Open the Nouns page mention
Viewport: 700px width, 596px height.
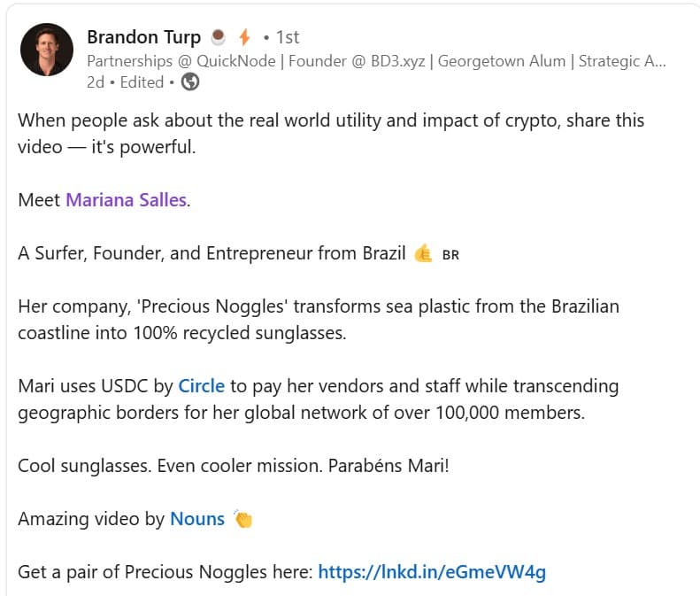coord(196,519)
